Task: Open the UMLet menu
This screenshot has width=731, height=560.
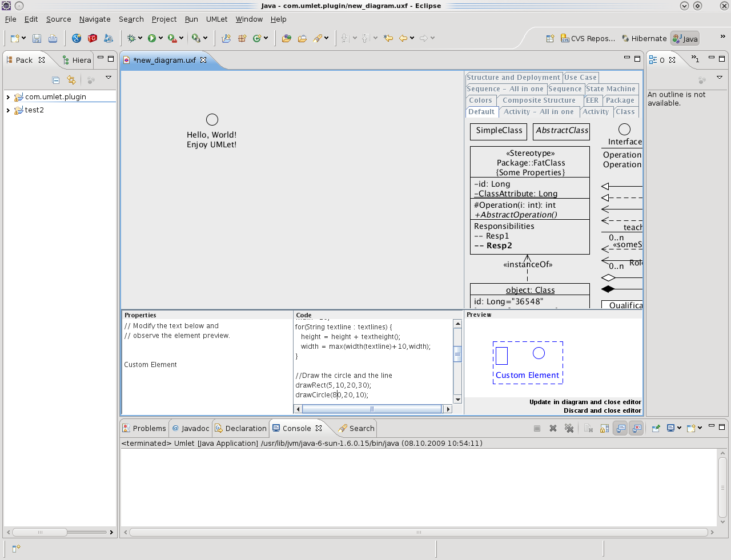Action: [x=216, y=19]
